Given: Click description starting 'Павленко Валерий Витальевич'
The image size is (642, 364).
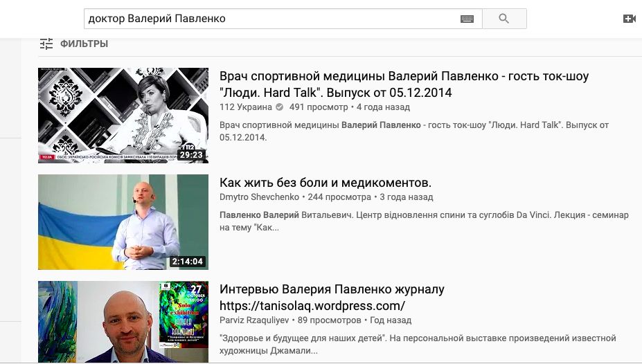Looking at the screenshot, I should (424, 221).
